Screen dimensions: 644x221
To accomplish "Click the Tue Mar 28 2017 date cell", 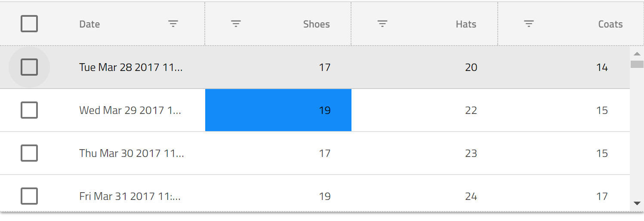I will click(131, 68).
